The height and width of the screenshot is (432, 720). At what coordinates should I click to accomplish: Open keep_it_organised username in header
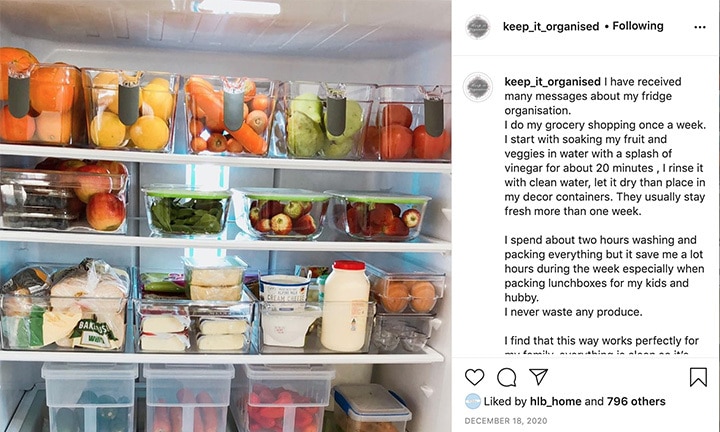coord(551,27)
